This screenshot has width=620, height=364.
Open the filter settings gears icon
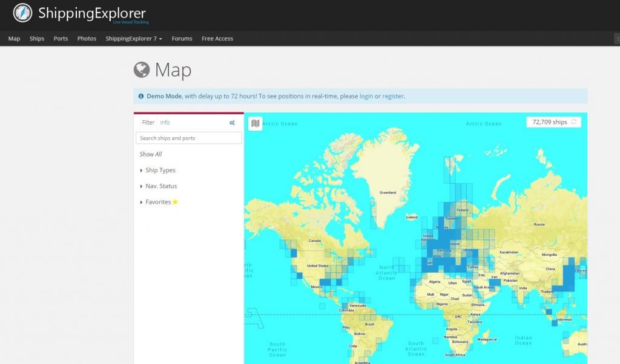tap(232, 123)
